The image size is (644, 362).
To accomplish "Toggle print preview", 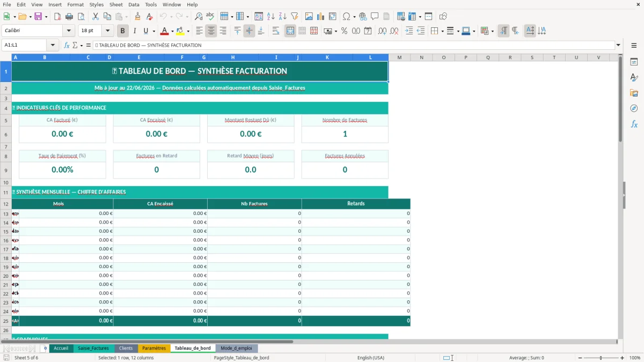I will pos(81,17).
